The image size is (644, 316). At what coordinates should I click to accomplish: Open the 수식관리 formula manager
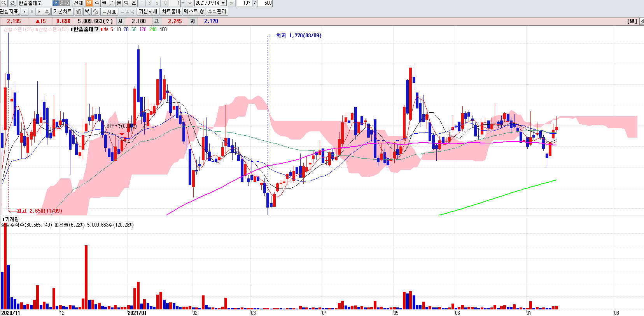click(x=217, y=12)
